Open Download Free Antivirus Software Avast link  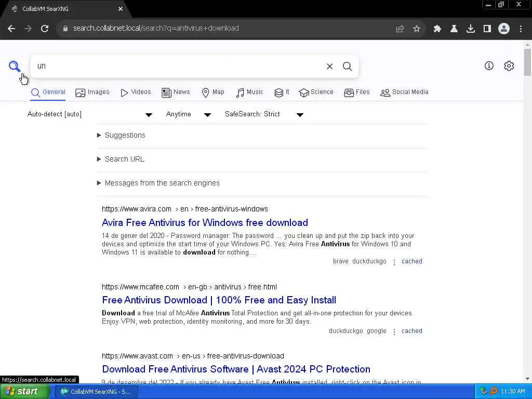tap(236, 369)
